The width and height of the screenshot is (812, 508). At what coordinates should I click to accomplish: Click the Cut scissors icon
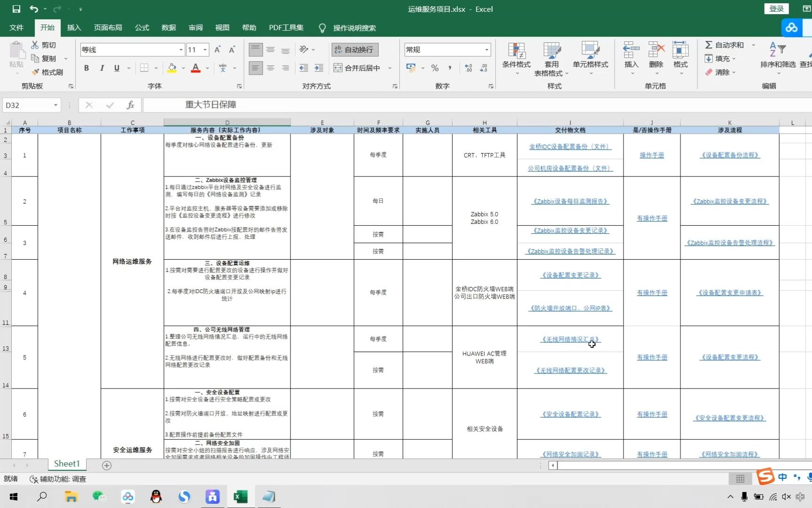coord(35,45)
